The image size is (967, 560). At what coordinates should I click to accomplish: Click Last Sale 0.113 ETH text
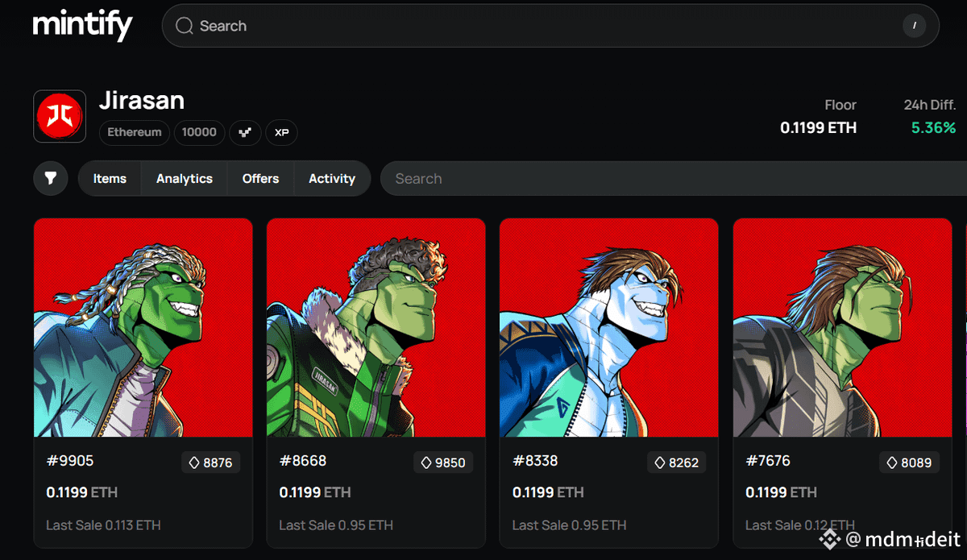click(x=103, y=525)
